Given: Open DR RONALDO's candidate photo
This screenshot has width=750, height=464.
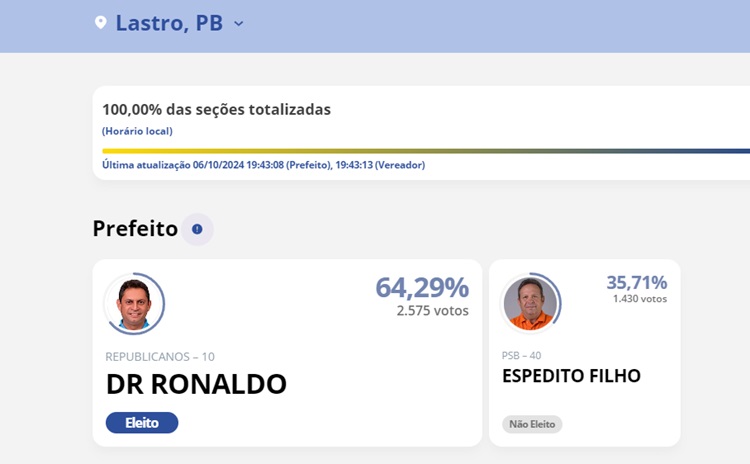Looking at the screenshot, I should point(134,303).
